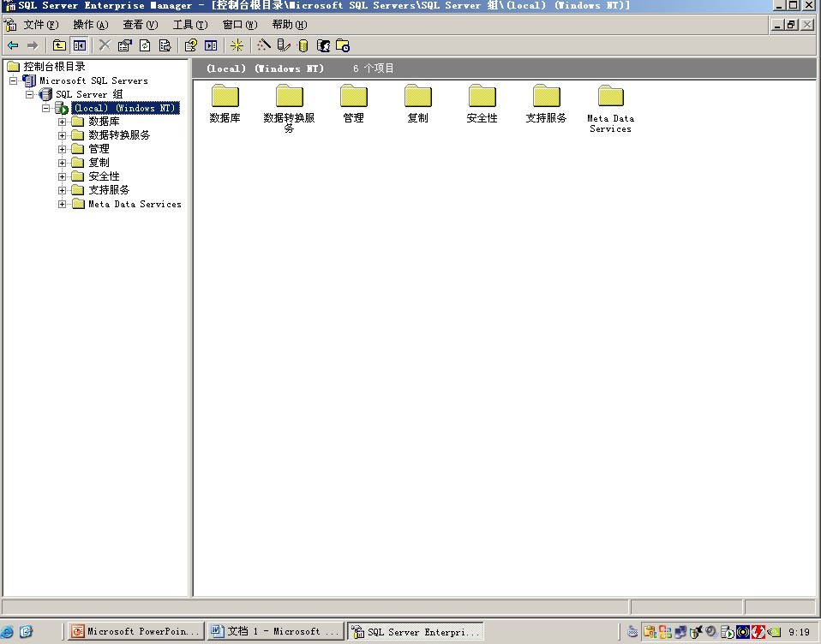Select the 数据库 folder in right pane
This screenshot has width=821, height=644.
tap(225, 104)
